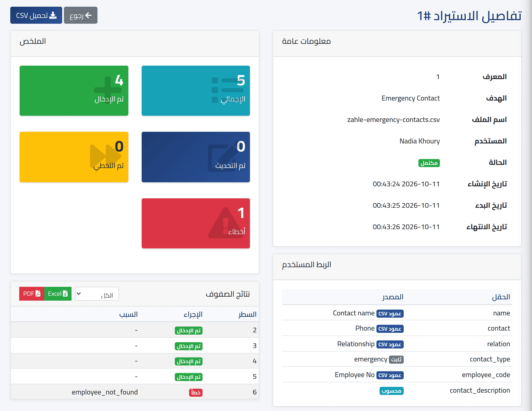Click the employee_code field name
532x411 pixels.
486,375
